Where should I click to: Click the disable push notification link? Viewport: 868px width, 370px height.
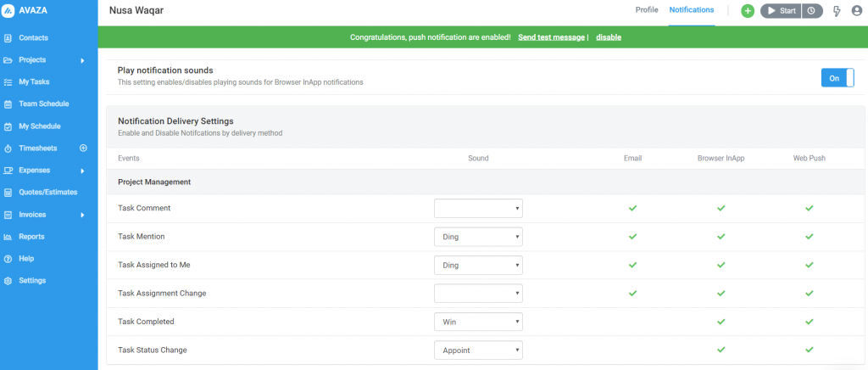(609, 37)
